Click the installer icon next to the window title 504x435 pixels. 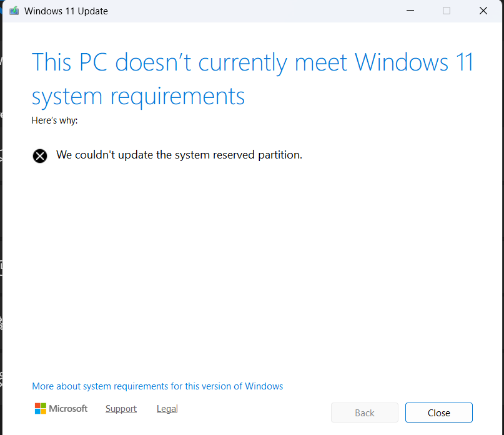tap(14, 11)
